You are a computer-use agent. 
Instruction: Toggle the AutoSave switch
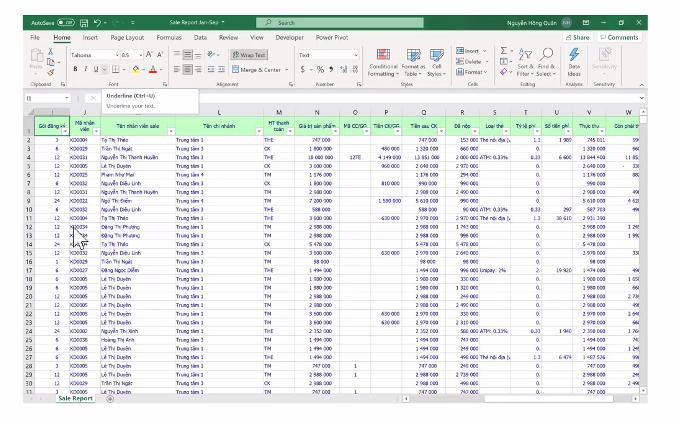(66, 23)
